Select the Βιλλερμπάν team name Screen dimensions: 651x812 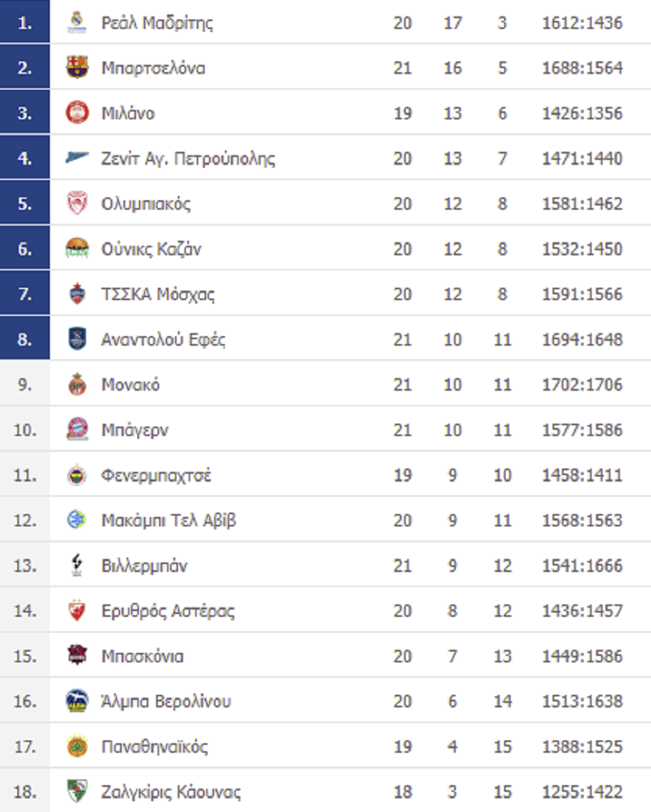tap(144, 565)
